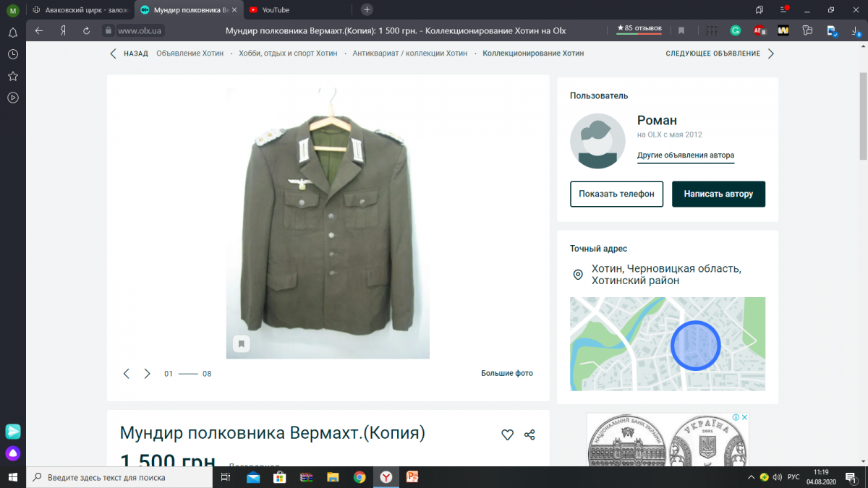Open bookmarks star in browser sidebar
This screenshot has width=868, height=488.
(12, 76)
